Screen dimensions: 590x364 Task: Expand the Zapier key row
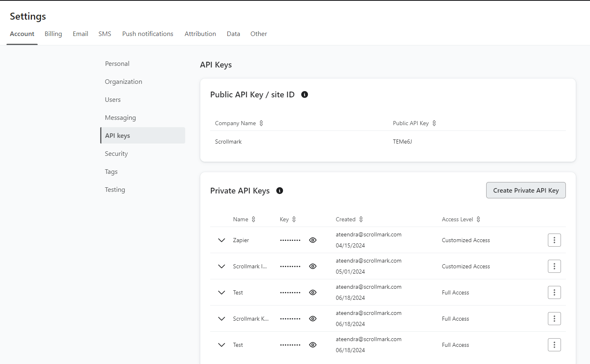coord(222,240)
